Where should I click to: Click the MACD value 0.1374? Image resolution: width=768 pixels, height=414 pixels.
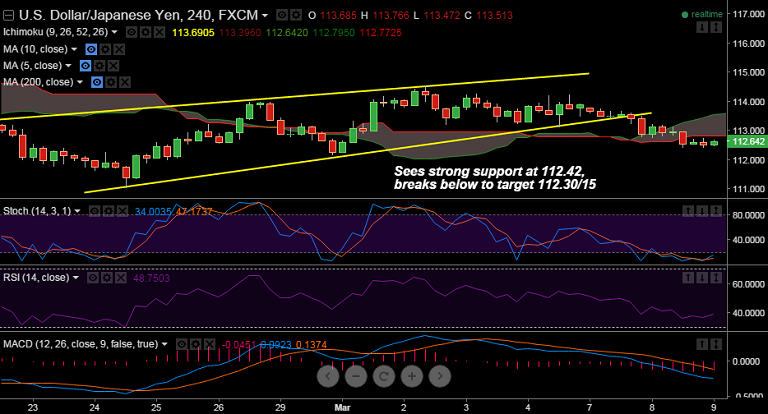pos(312,345)
